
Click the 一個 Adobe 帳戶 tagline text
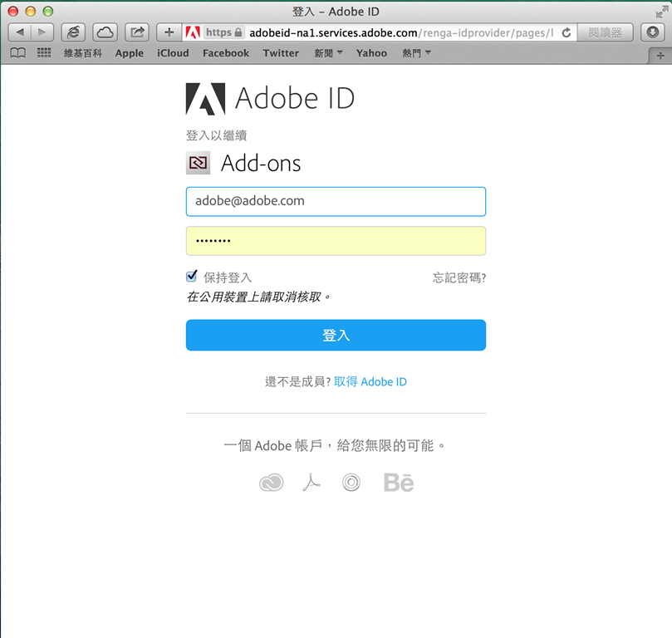tap(334, 445)
